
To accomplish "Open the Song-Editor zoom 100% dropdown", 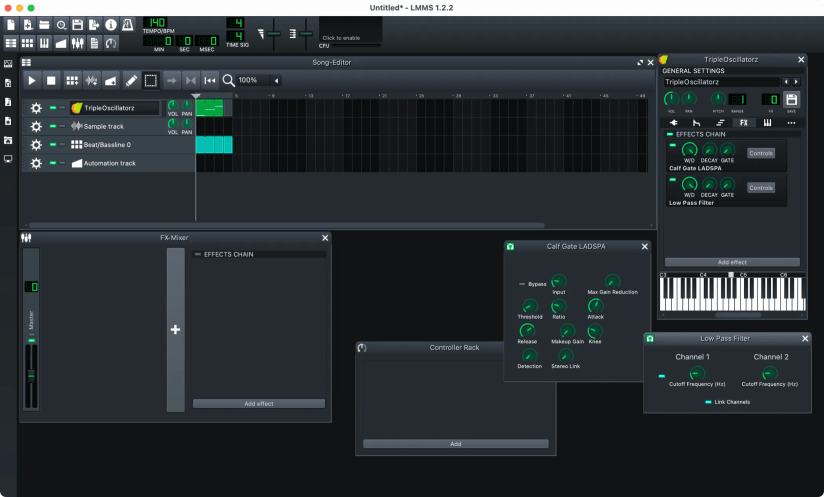I will [259, 80].
